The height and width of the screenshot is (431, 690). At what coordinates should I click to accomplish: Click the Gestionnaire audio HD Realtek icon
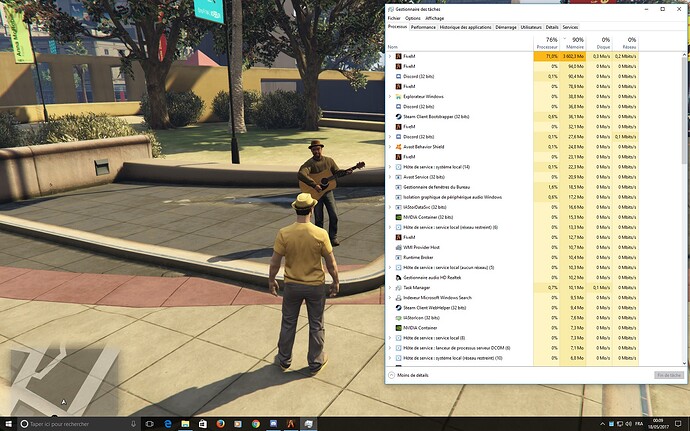398,277
